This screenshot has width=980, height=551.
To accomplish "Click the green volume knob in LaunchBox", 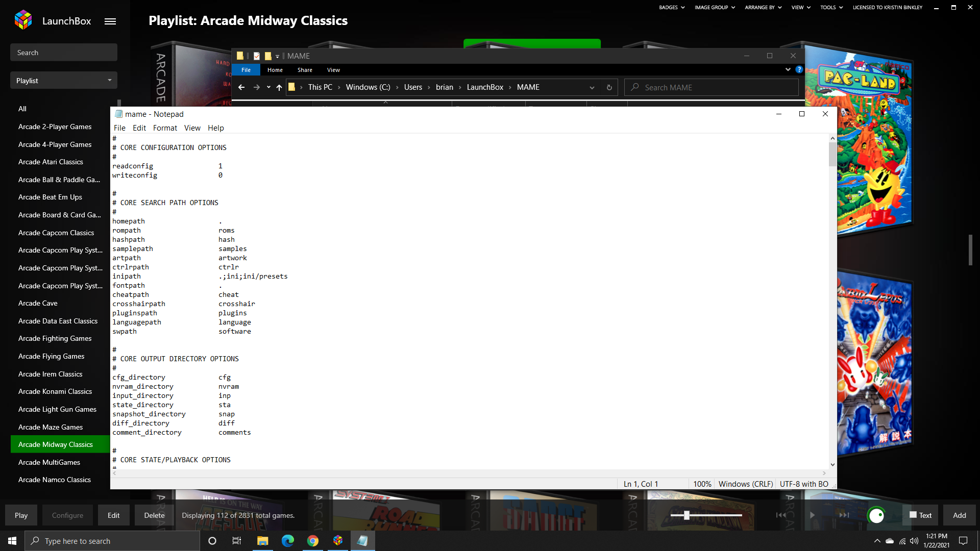I will coord(876,515).
